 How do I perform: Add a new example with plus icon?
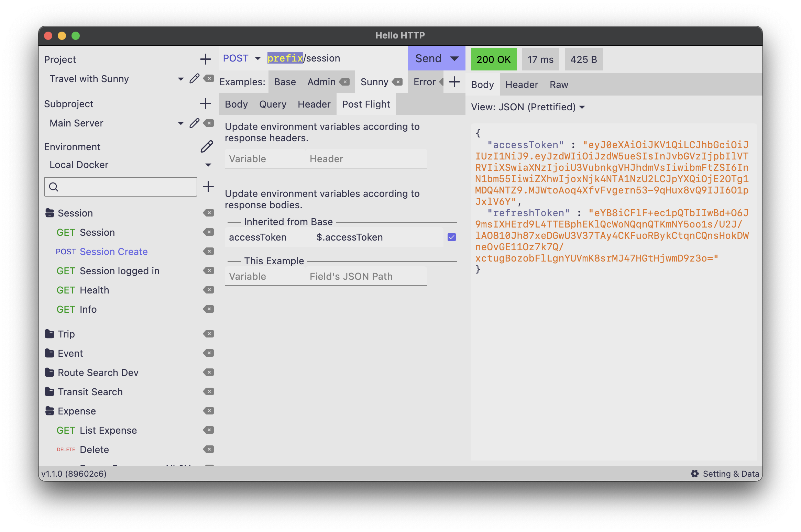pos(454,82)
